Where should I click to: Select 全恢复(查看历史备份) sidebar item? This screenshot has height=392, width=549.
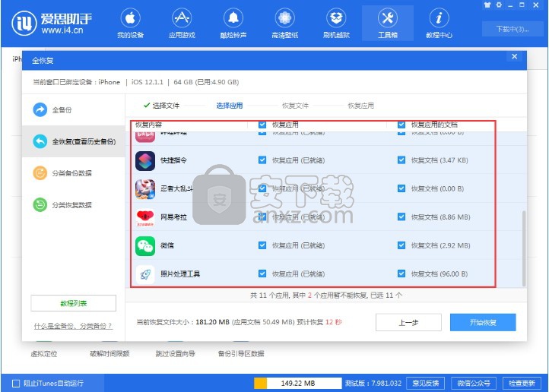[73, 141]
